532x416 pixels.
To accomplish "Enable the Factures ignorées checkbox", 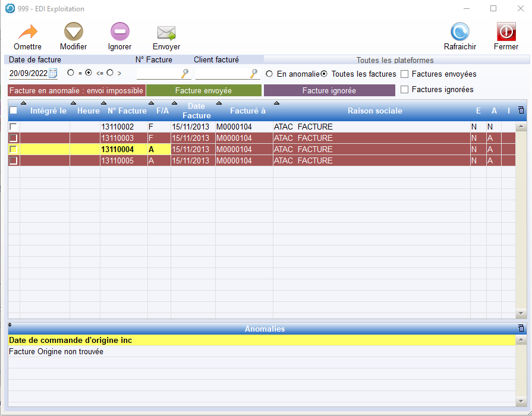I will tap(405, 90).
